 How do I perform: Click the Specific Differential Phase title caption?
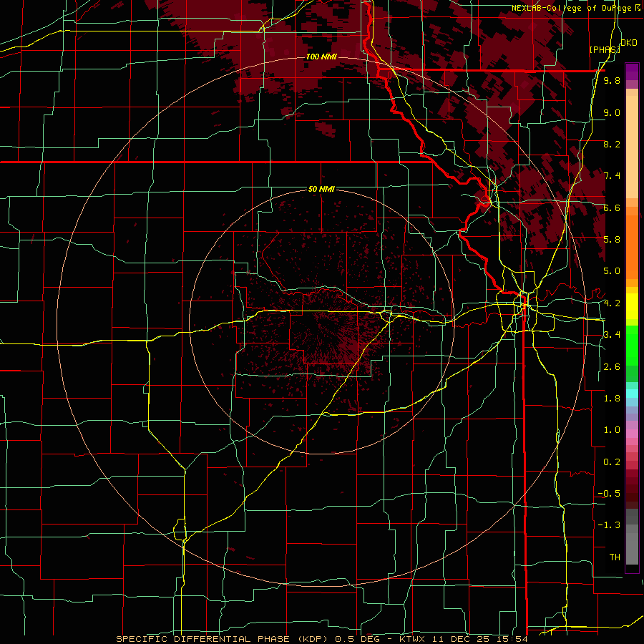pos(321,639)
